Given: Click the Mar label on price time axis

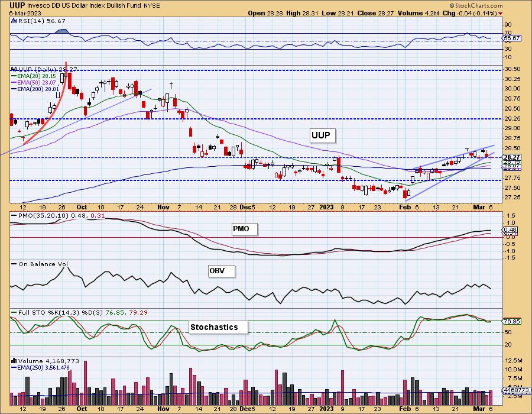Looking at the screenshot, I should coord(479,207).
